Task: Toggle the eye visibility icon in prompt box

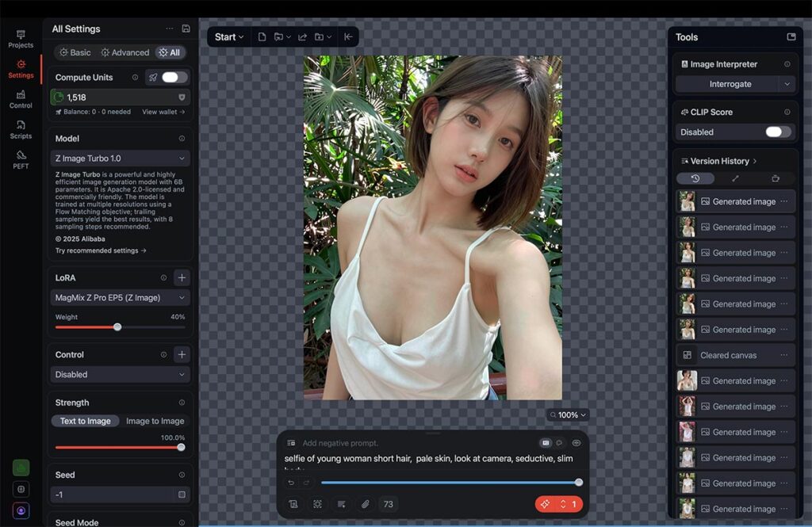Action: (x=576, y=443)
